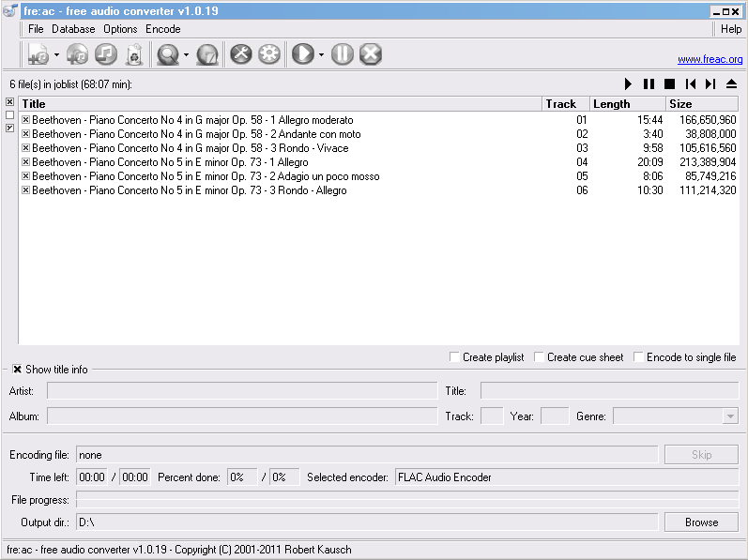The width and height of the screenshot is (748, 560).
Task: Select the 166,650,960 size cell
Action: 708,120
